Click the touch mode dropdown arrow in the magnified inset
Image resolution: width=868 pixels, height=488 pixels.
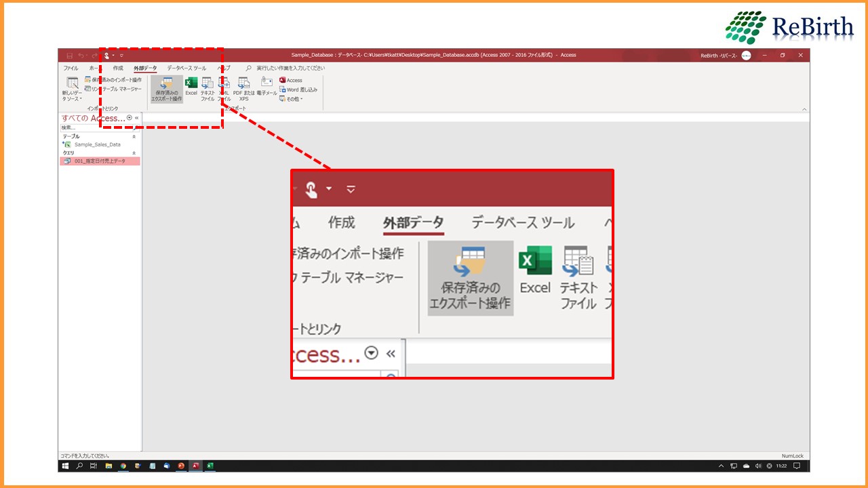click(329, 188)
